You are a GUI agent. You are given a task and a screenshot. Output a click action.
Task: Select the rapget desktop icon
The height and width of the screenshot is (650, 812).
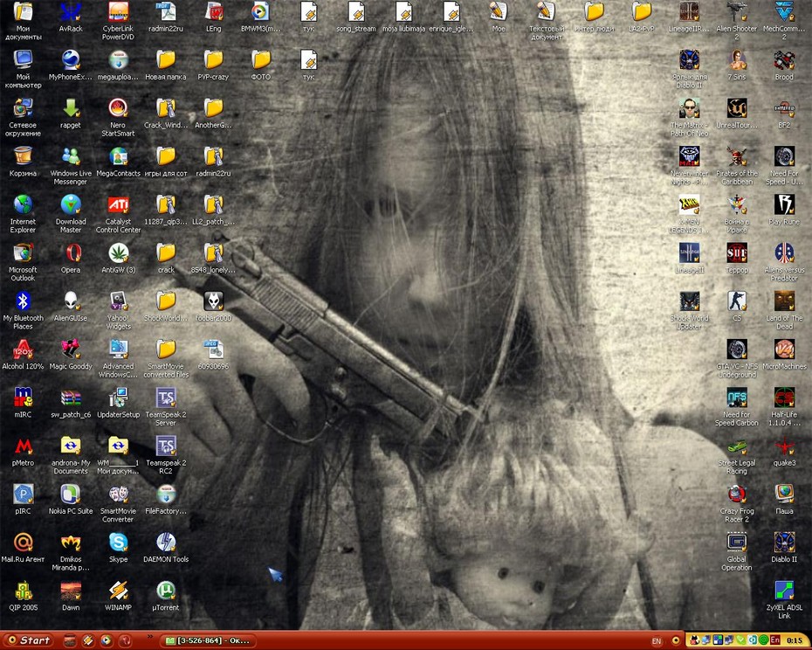[71, 114]
